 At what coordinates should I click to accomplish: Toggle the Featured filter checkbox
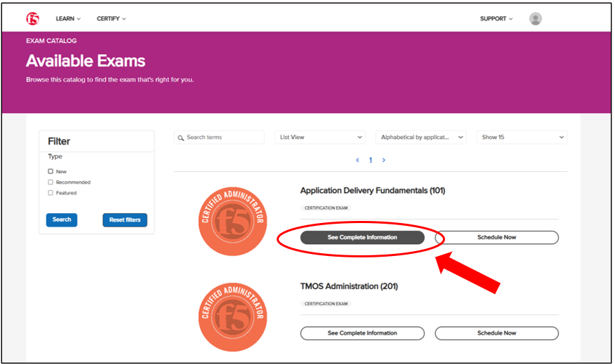click(51, 192)
